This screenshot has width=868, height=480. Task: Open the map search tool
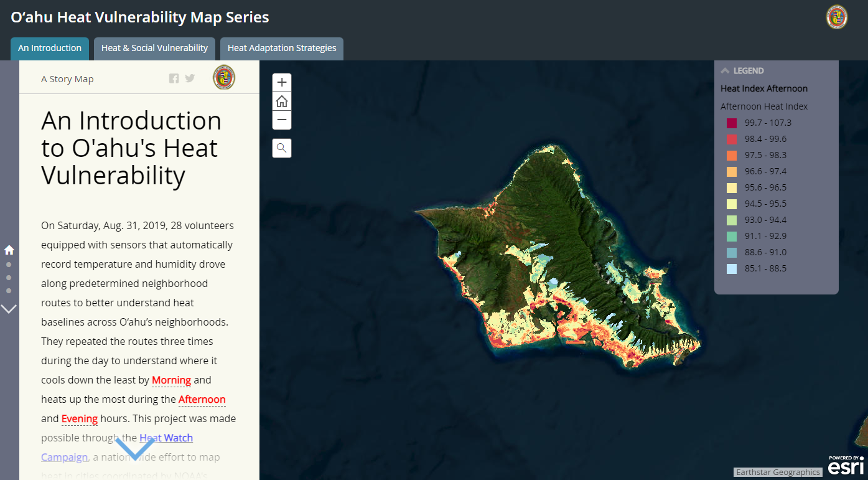(x=282, y=148)
